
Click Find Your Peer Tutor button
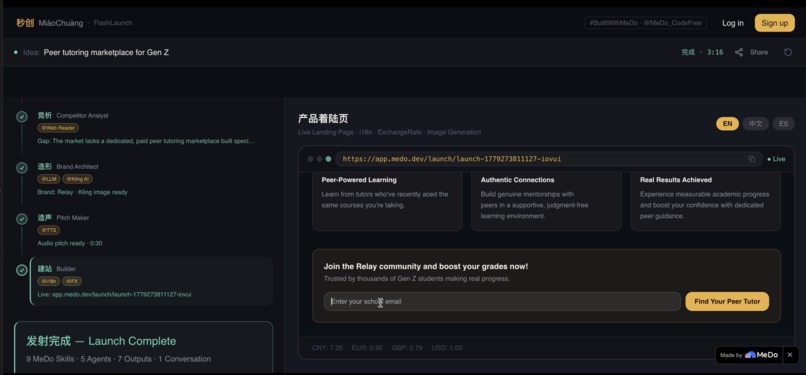[x=727, y=302]
